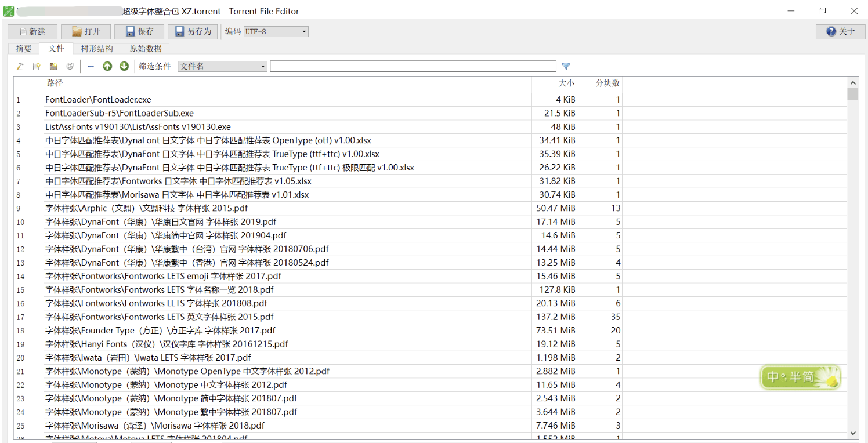Click the gray refresh files icon
This screenshot has width=868, height=443.
click(70, 66)
